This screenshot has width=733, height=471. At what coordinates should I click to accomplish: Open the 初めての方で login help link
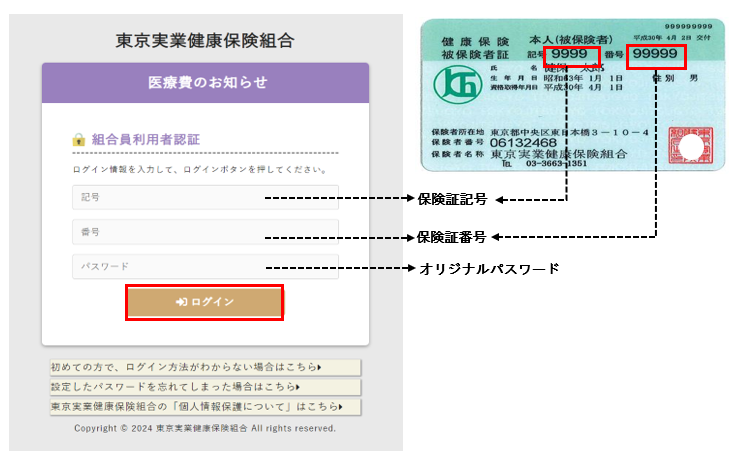(x=205, y=367)
